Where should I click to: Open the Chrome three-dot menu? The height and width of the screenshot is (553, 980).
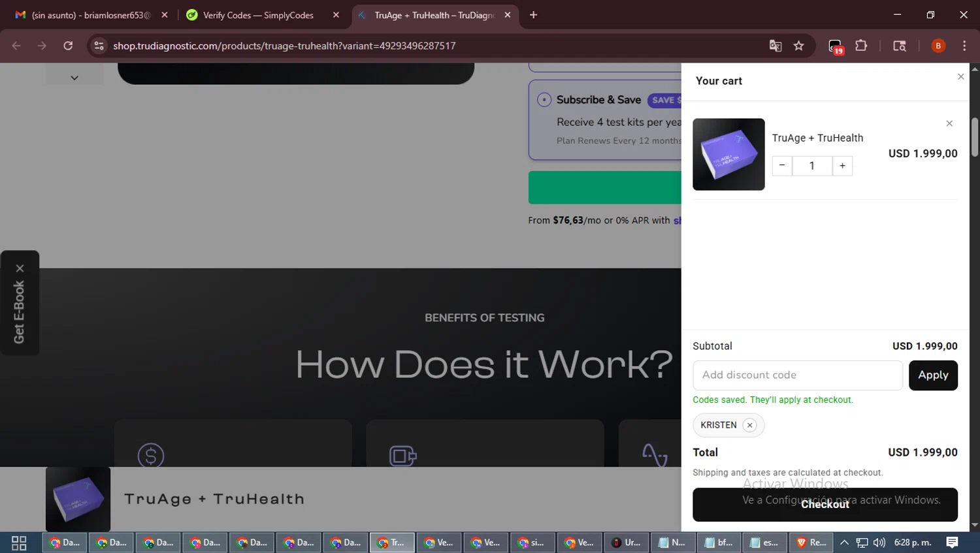pos(964,46)
